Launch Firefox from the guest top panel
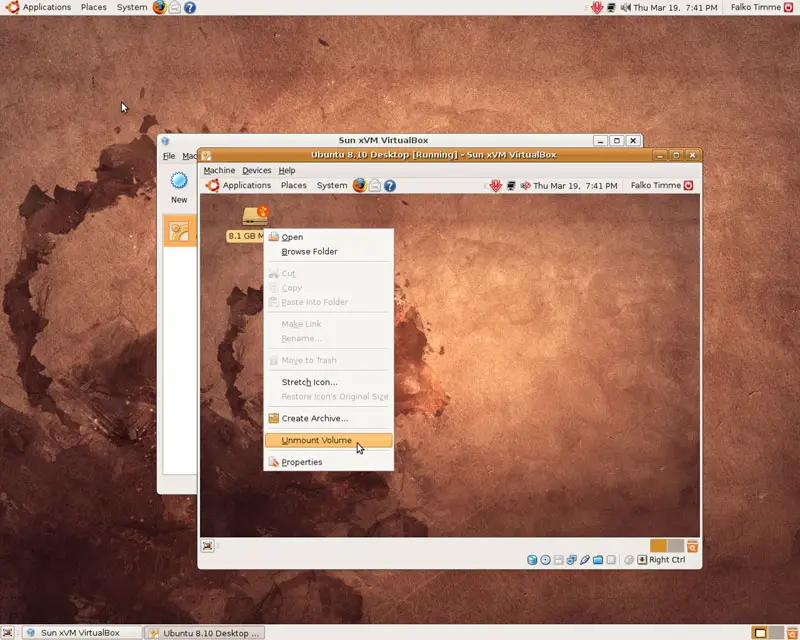The height and width of the screenshot is (640, 800). coord(359,185)
